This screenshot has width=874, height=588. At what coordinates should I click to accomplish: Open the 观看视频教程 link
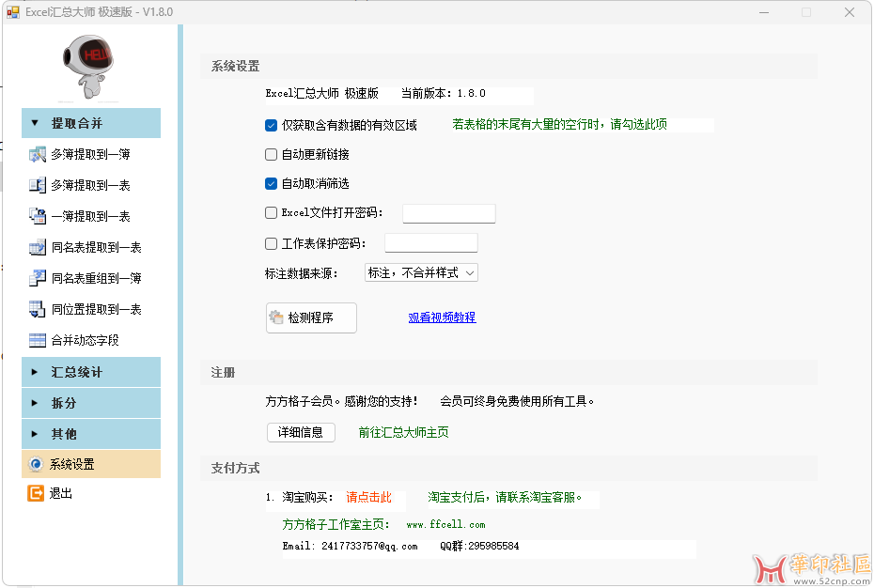pos(442,317)
